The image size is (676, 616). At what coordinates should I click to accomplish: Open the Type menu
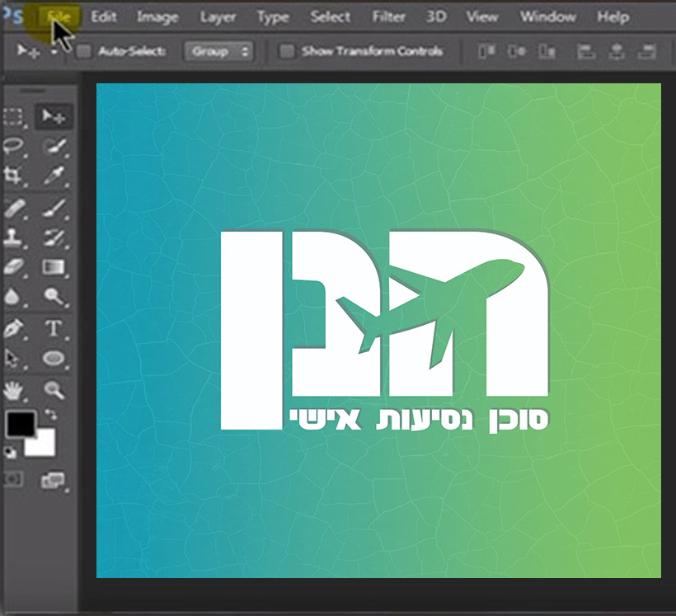tap(273, 17)
